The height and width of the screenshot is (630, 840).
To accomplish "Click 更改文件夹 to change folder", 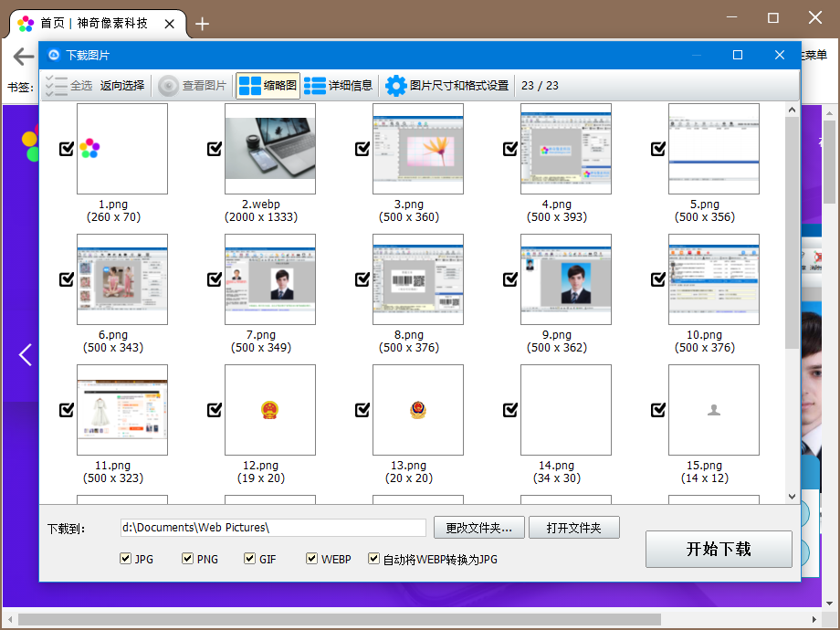I will pyautogui.click(x=479, y=527).
